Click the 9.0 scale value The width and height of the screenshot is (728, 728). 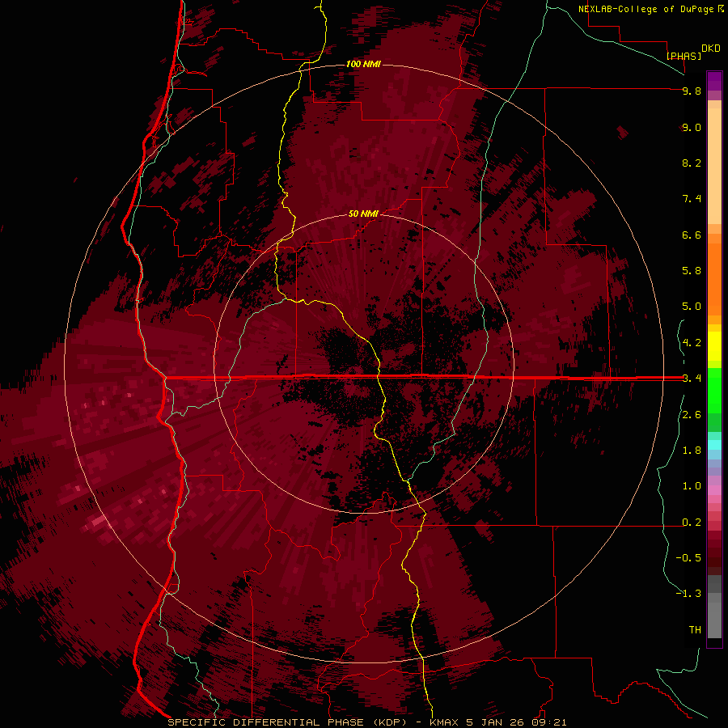tap(692, 127)
